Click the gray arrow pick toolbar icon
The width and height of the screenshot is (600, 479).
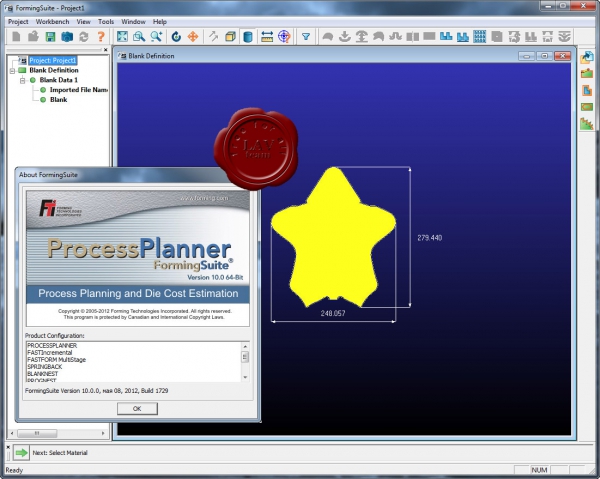tap(213, 37)
